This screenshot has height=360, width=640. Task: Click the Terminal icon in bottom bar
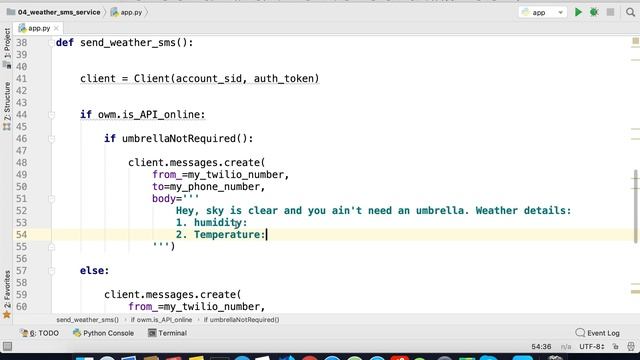pyautogui.click(x=152, y=333)
